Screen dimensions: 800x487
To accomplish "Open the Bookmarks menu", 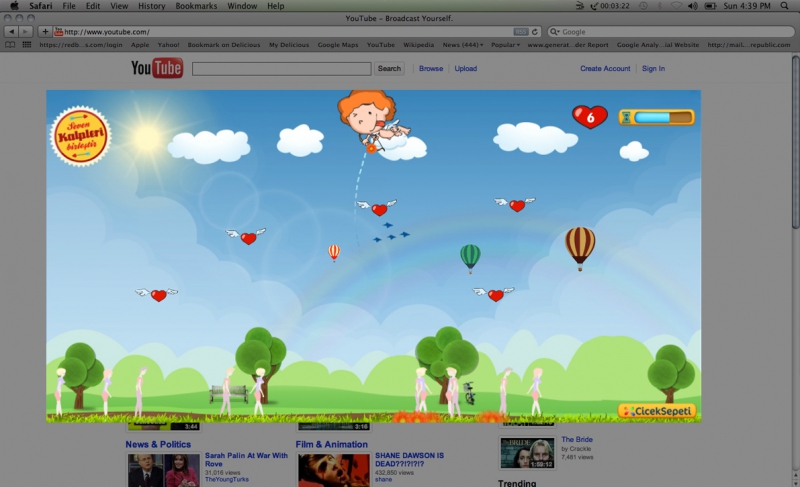I will coord(196,6).
